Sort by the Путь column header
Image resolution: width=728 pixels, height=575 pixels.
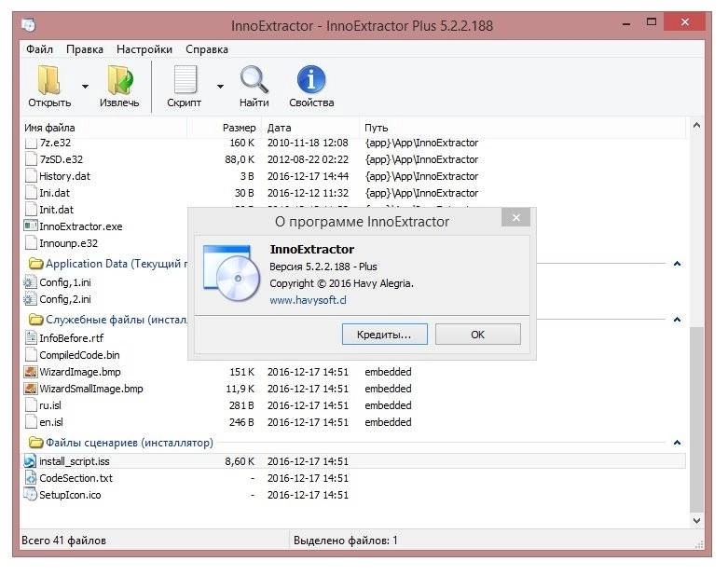coord(522,128)
